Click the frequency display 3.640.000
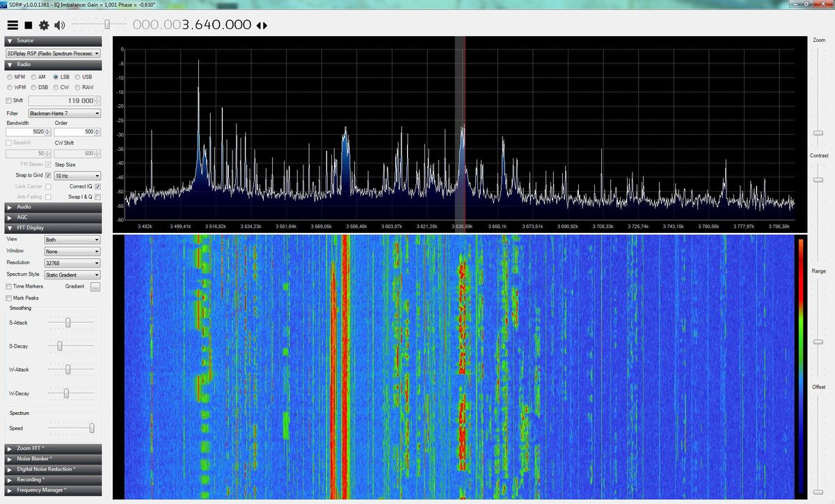 [192, 25]
